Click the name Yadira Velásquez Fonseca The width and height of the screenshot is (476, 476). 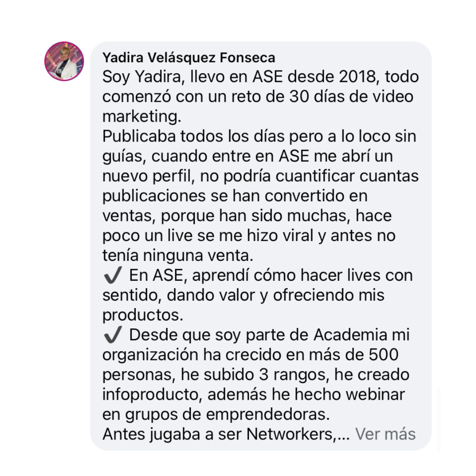tap(189, 58)
